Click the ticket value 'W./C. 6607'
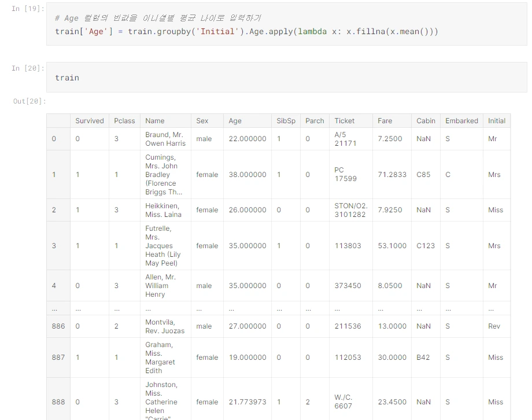This screenshot has width=532, height=420. pos(343,402)
